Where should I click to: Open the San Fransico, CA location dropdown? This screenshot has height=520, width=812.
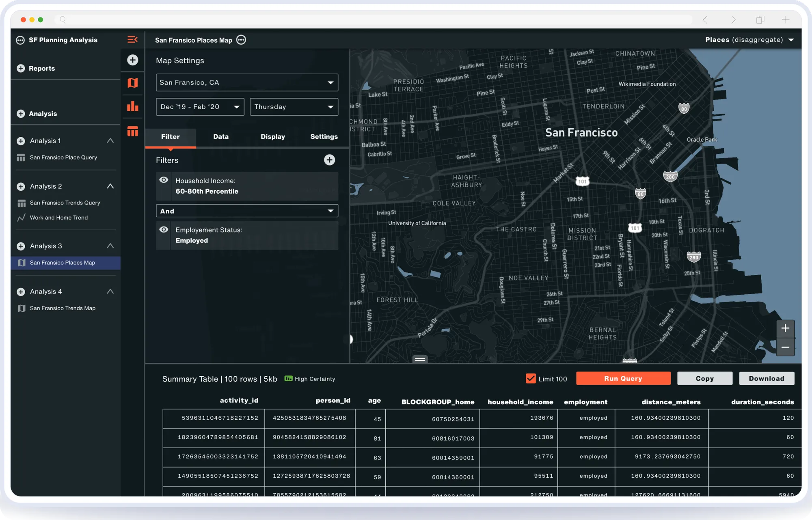[247, 82]
